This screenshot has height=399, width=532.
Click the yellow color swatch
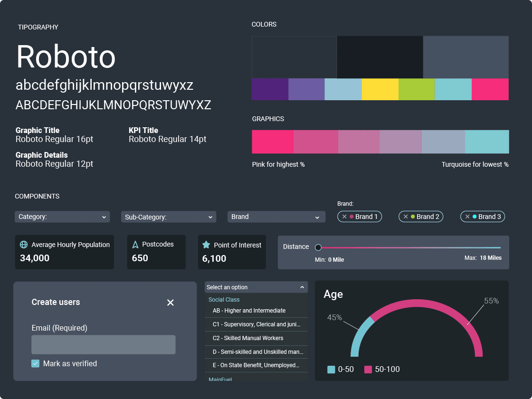pyautogui.click(x=380, y=89)
